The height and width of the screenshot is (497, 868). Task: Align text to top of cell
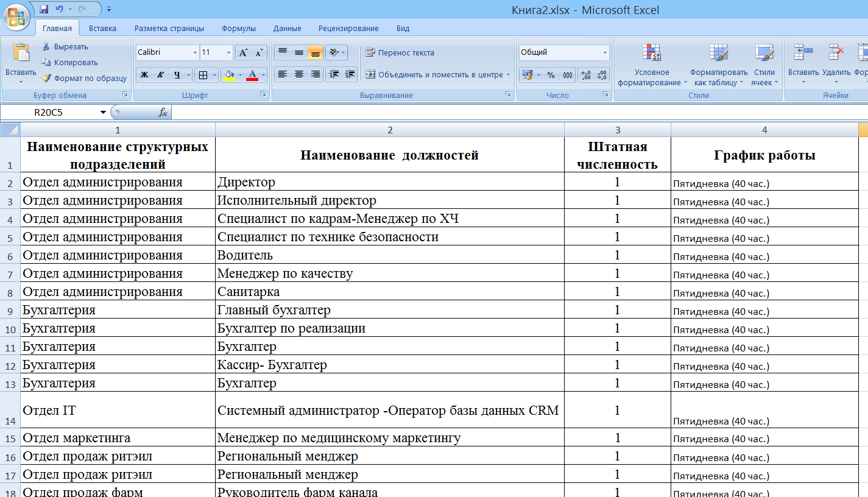[283, 52]
